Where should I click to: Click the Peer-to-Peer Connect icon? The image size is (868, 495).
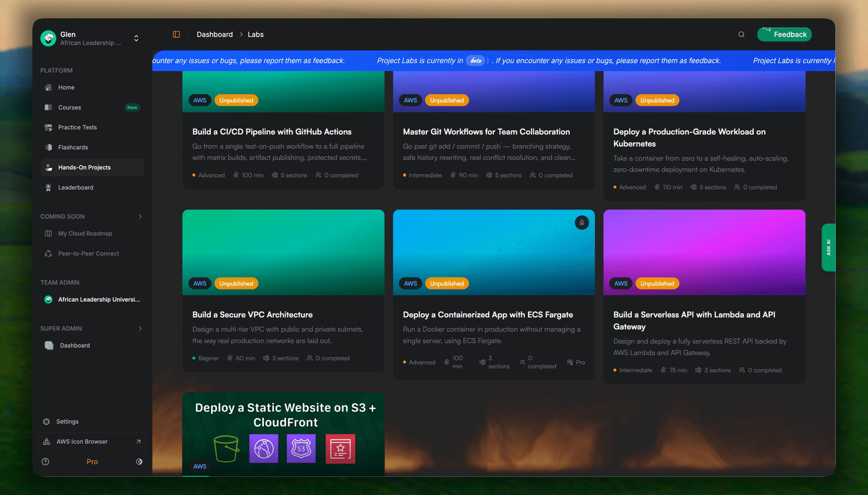pos(48,253)
